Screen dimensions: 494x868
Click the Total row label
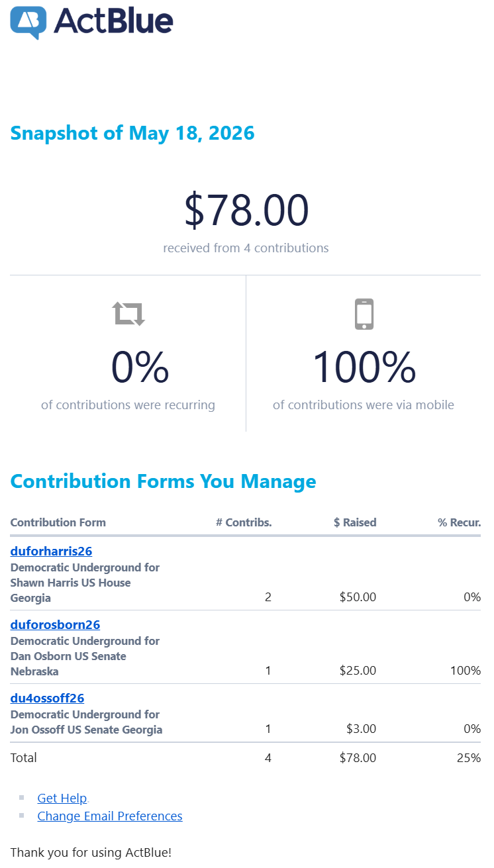point(24,757)
